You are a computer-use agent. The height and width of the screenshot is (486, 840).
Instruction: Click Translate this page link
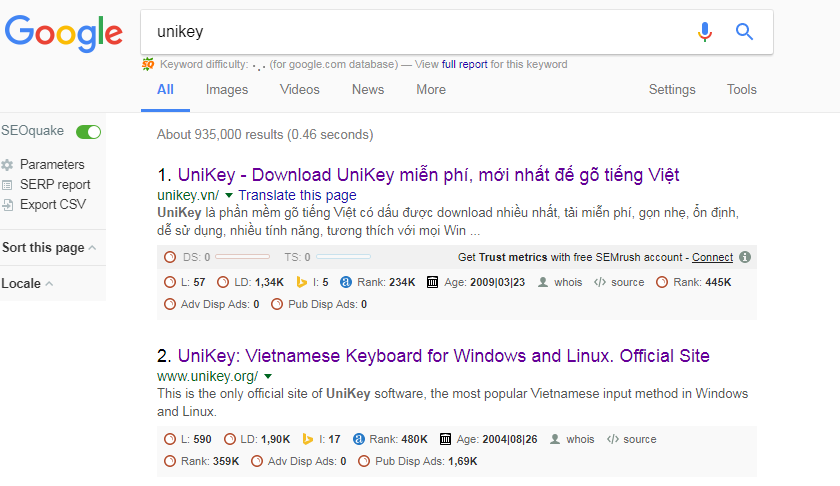pos(297,195)
